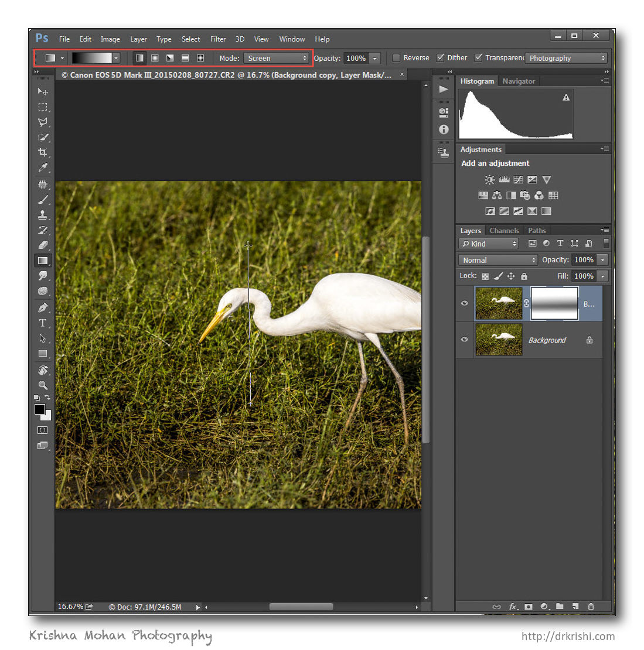Select the Zoom tool

click(42, 385)
